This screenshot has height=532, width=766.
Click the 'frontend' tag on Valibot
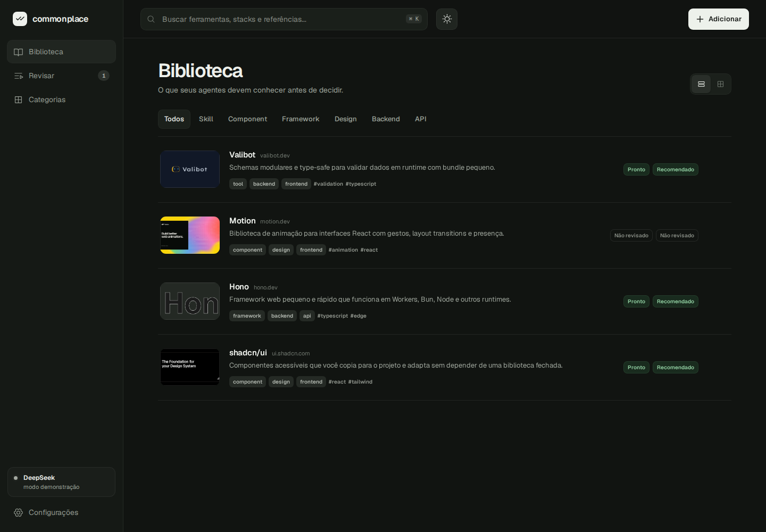pos(296,184)
